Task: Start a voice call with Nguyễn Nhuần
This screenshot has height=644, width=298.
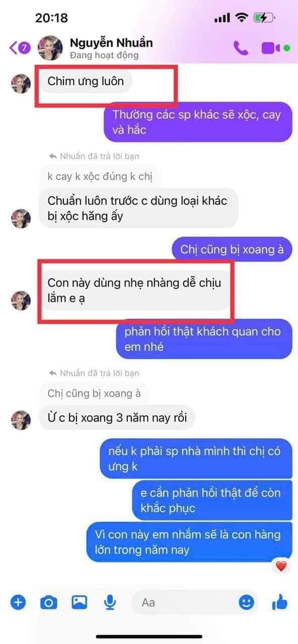Action: coord(241,48)
